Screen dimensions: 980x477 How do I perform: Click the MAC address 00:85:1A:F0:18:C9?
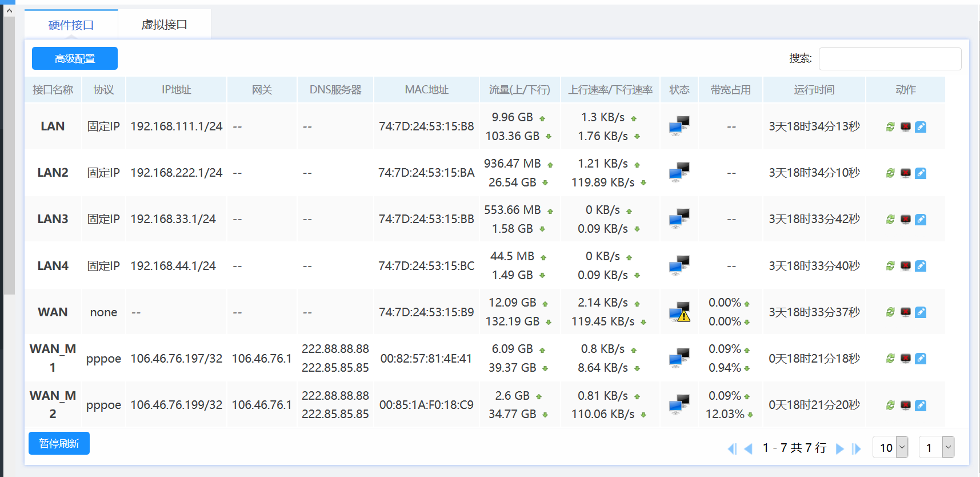coord(426,405)
